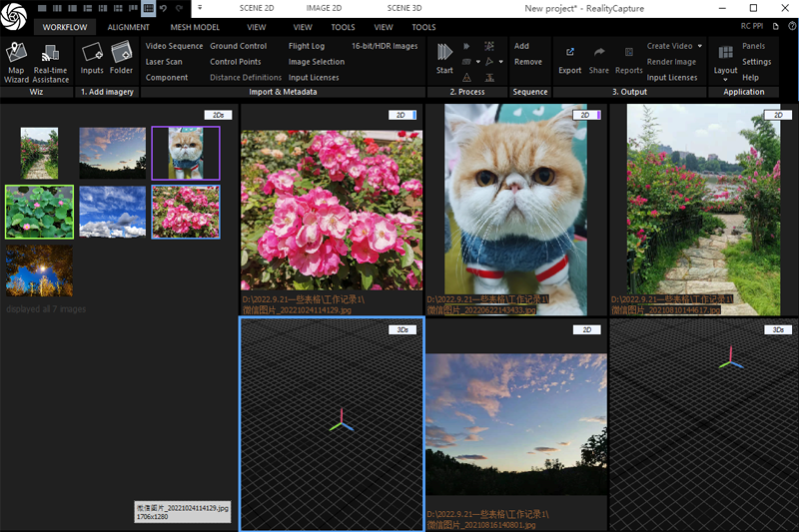This screenshot has width=799, height=532.
Task: Select the cat image thumbnail
Action: (186, 154)
